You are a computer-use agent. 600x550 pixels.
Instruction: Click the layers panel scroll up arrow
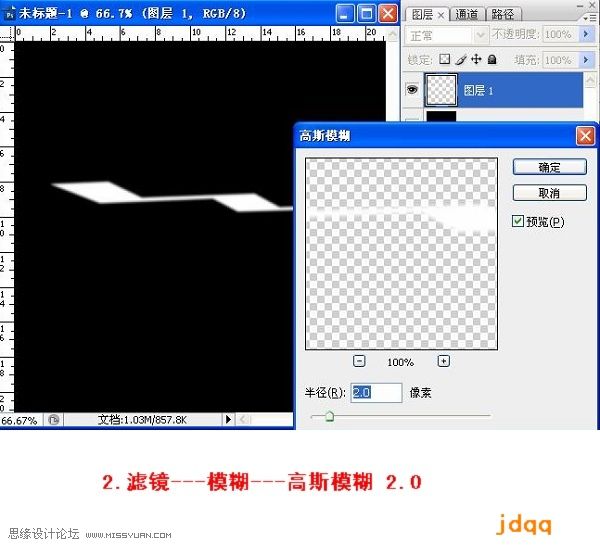(x=590, y=80)
